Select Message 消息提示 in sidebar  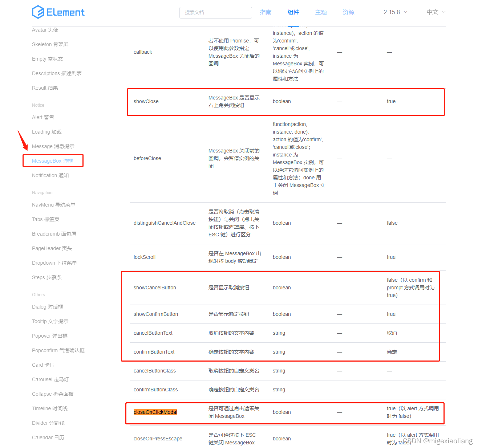click(53, 146)
